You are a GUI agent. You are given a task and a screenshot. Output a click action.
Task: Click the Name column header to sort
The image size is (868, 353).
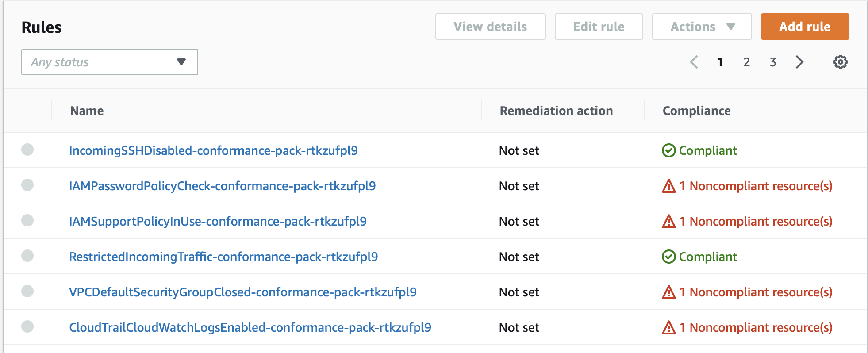click(x=87, y=111)
